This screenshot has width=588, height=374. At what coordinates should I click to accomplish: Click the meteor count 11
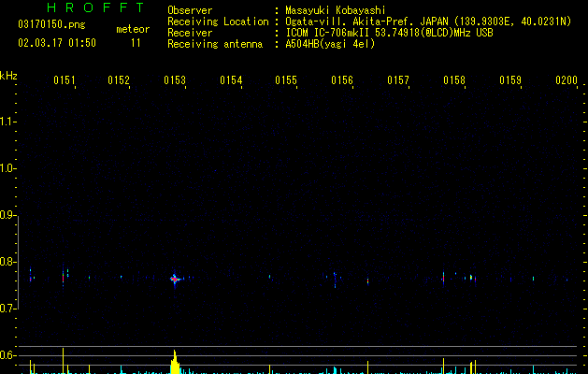136,43
